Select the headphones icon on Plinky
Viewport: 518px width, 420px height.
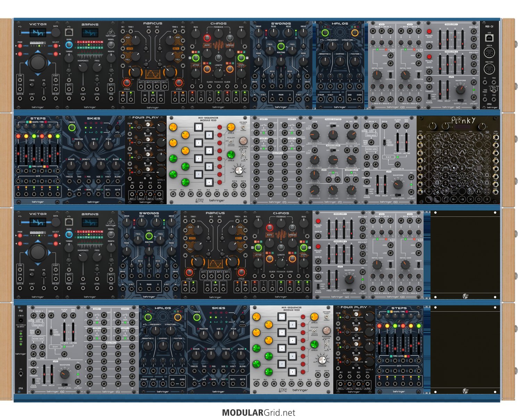(x=479, y=191)
